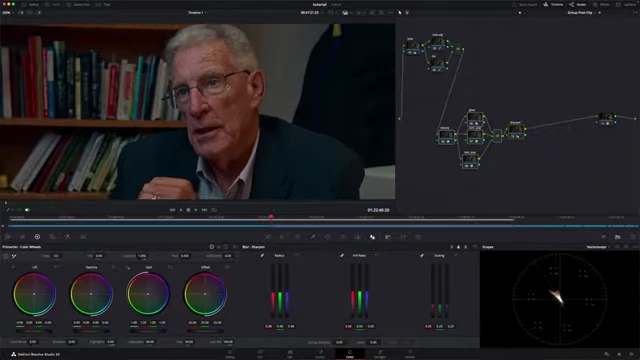Viewport: 640px width, 360px height.
Task: Open the Info palette icon
Action: click(x=633, y=237)
